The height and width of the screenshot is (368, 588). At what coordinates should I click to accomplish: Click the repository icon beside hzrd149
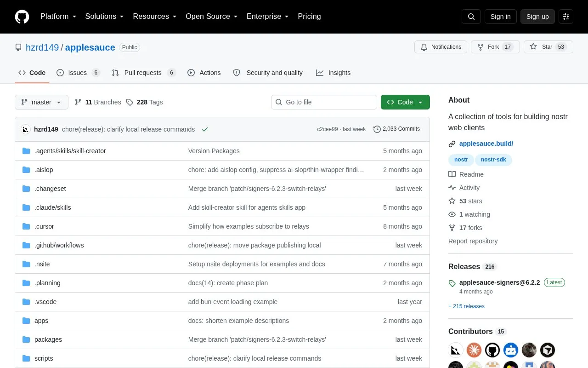18,47
